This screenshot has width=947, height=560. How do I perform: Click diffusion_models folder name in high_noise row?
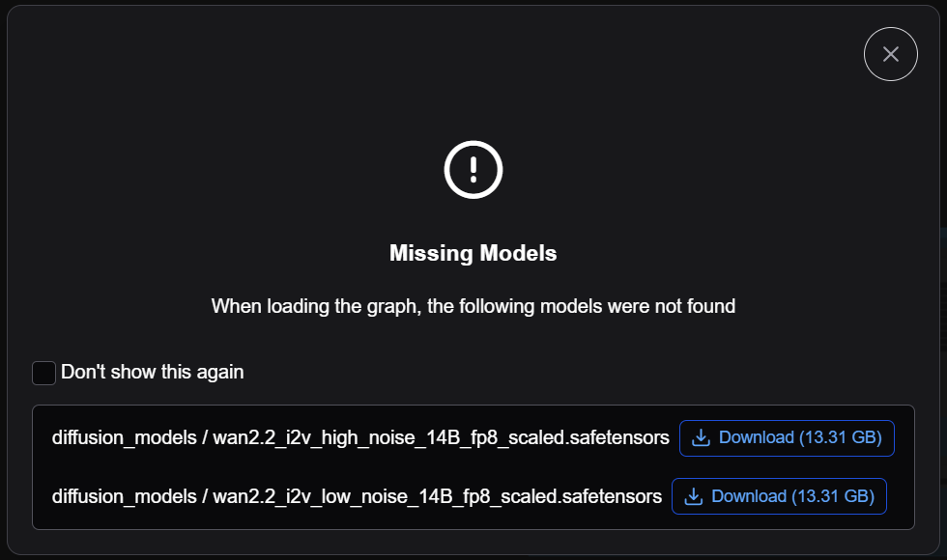point(125,437)
